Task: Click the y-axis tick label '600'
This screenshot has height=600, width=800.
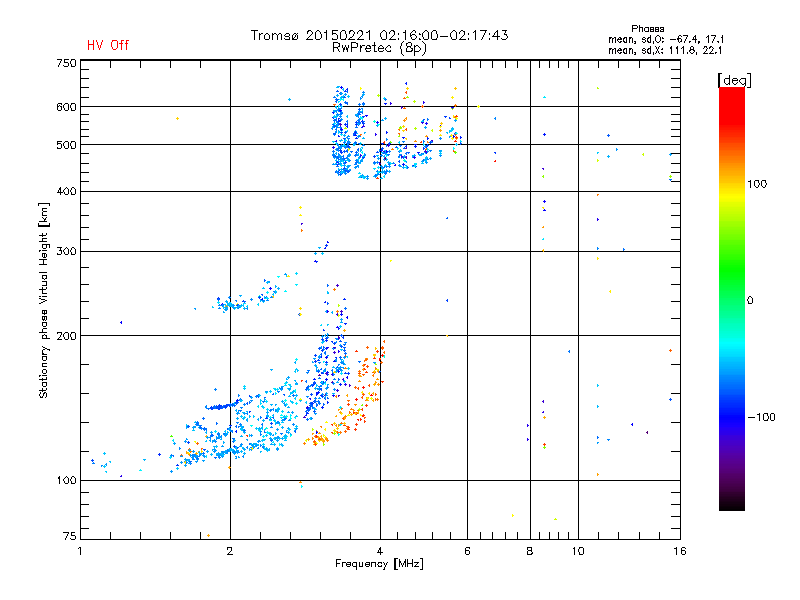Action: coord(67,107)
